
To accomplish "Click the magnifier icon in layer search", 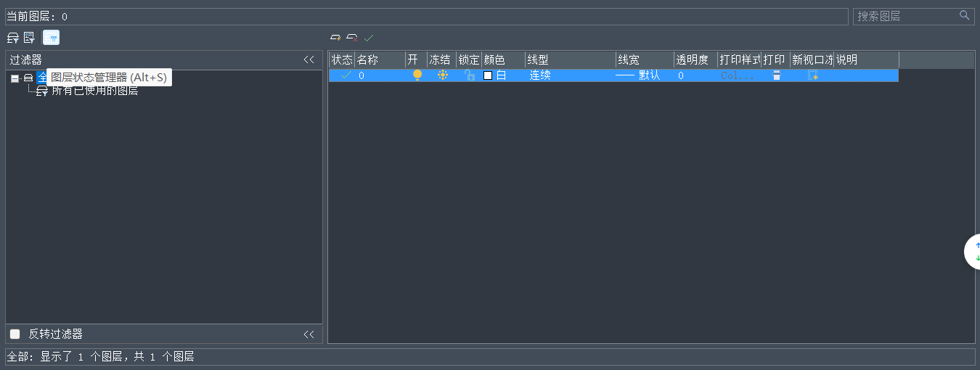I will [x=964, y=15].
